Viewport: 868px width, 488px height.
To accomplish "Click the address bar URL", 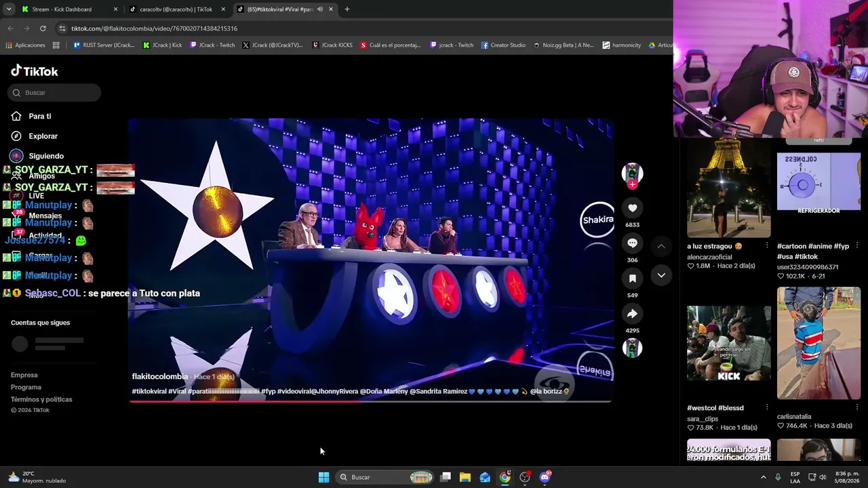I will pos(155,28).
